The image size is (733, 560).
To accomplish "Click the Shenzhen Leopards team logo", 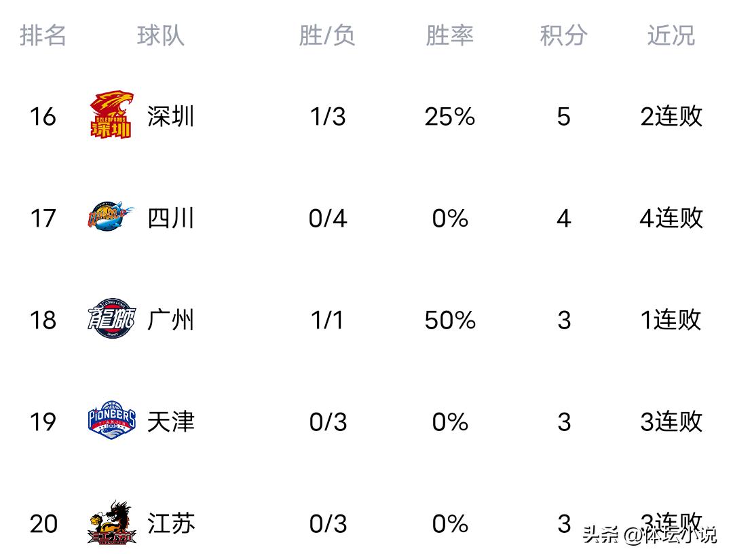I will (x=112, y=116).
